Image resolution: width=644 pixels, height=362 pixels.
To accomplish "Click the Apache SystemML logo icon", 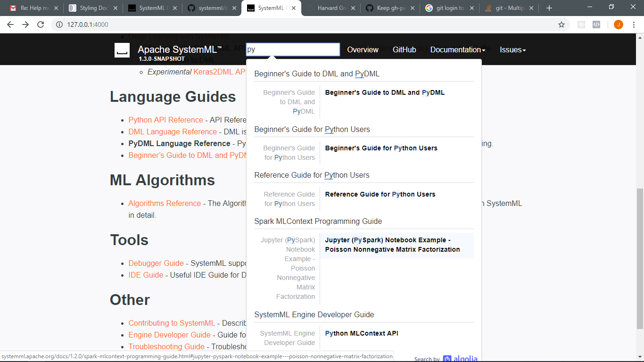I will [122, 50].
